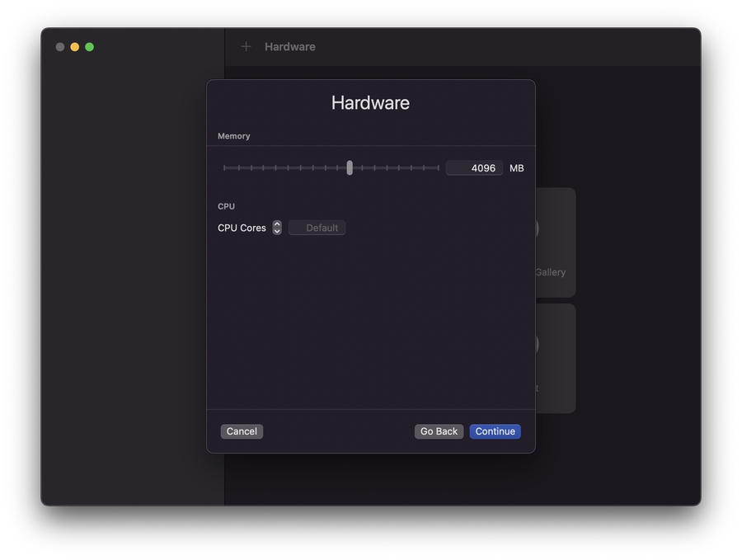Click the Memory slider handle
The height and width of the screenshot is (560, 742).
point(350,168)
